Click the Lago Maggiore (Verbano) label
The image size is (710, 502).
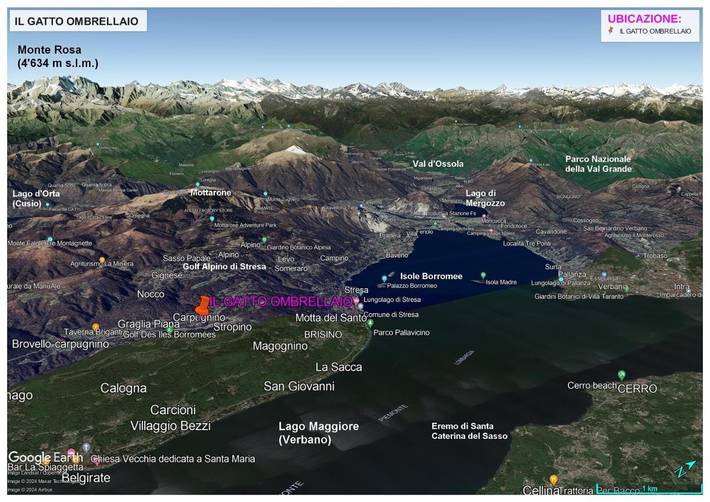(318, 433)
